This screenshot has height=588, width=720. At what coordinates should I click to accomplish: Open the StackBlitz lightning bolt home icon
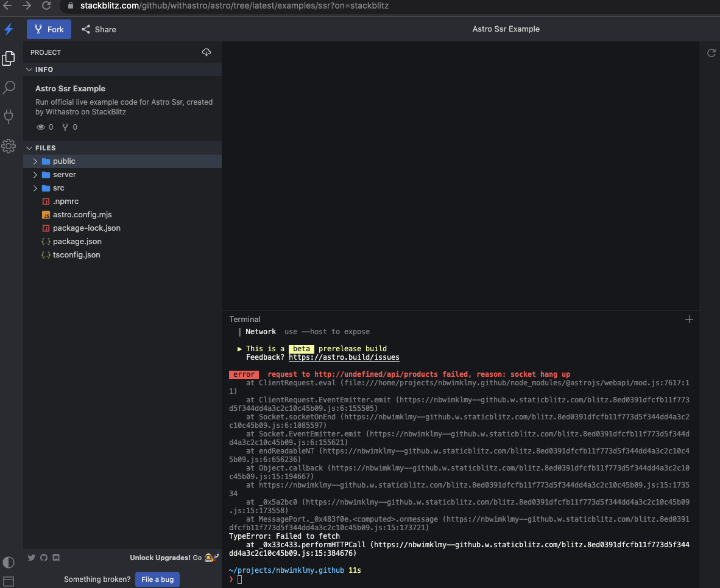point(9,29)
